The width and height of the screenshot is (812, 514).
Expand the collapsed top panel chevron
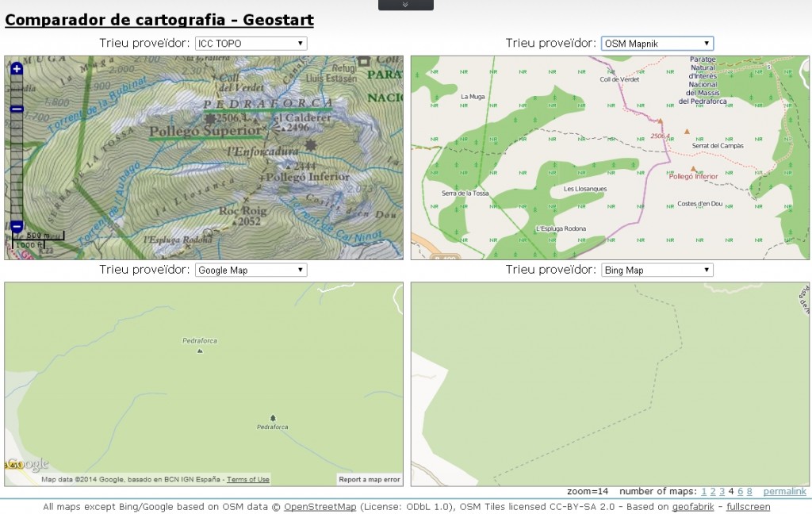tap(405, 5)
